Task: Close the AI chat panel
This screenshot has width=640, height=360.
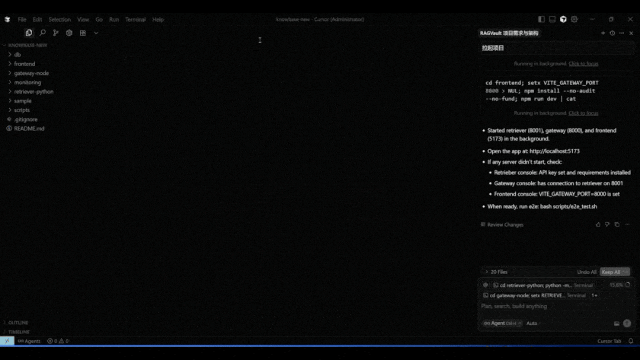Action: tap(631, 33)
